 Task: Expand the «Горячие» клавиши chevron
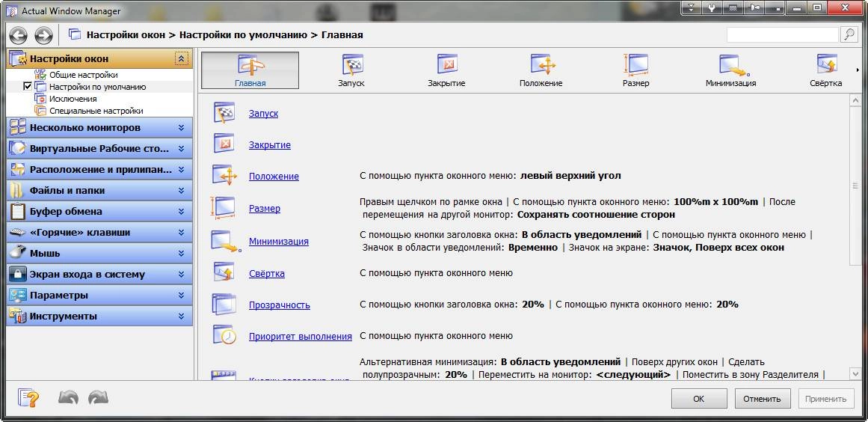(181, 233)
